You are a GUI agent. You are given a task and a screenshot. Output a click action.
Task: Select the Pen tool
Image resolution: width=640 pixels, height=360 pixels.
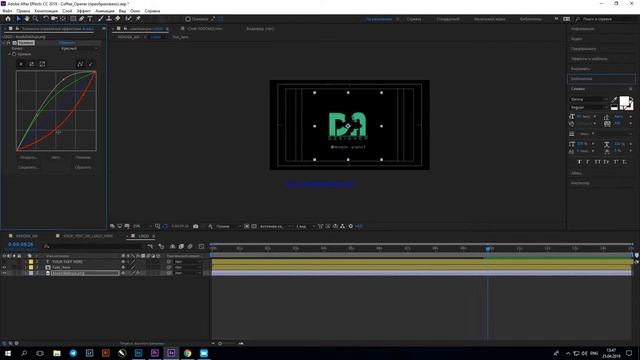coord(82,19)
